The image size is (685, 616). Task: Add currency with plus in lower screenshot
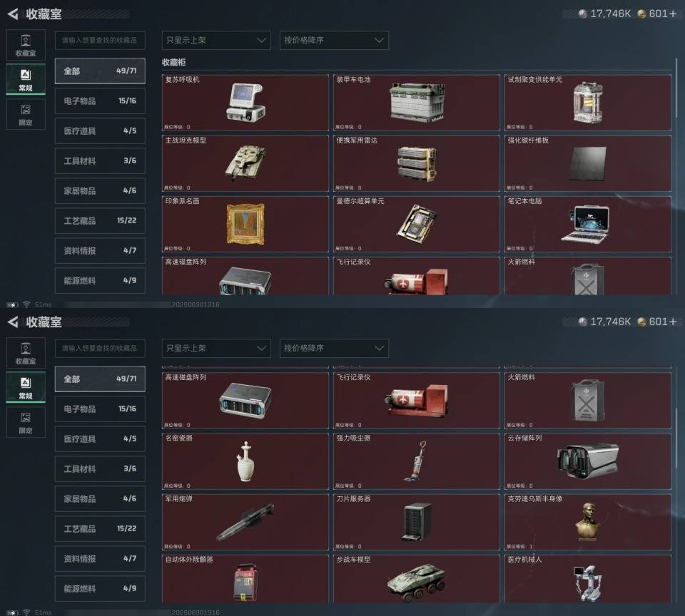coord(673,322)
